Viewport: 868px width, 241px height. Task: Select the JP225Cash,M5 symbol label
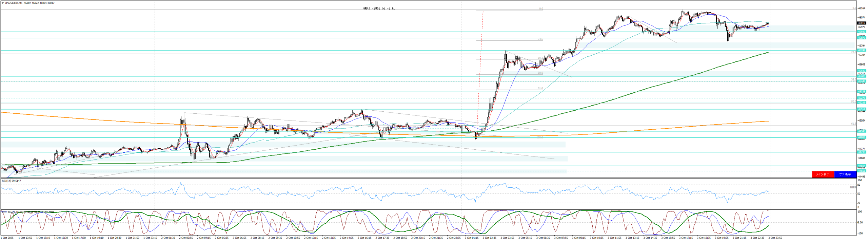[14, 3]
